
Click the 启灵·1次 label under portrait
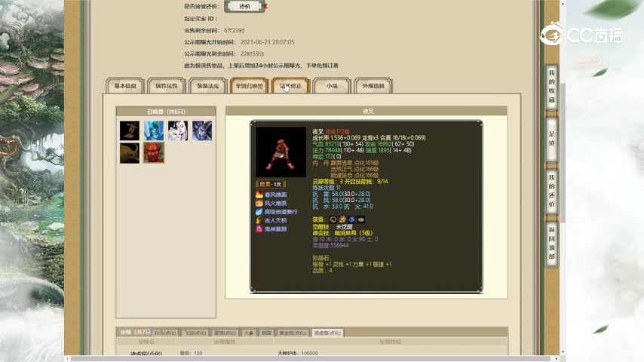pos(271,184)
